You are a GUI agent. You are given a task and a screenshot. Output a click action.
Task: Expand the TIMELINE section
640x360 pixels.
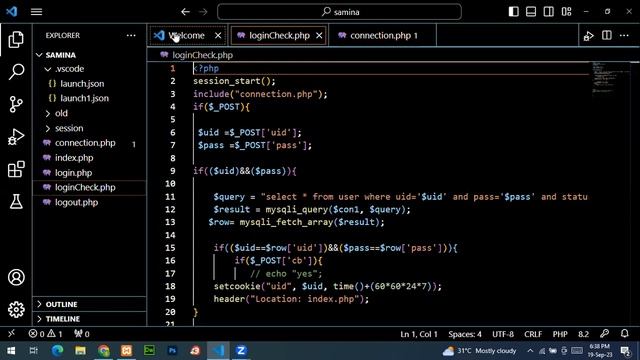(89, 319)
